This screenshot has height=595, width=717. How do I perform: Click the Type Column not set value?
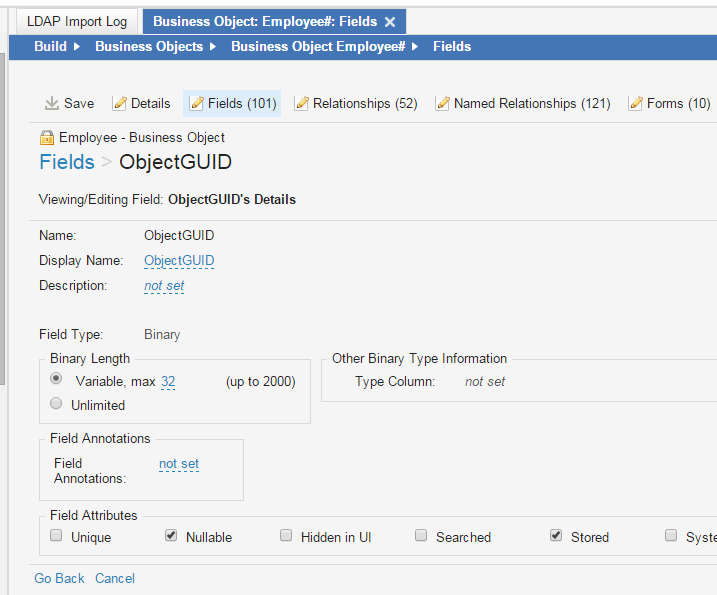[x=485, y=381]
